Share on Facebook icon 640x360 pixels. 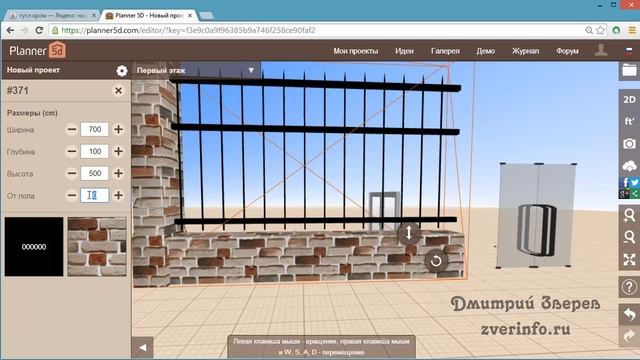(624, 182)
